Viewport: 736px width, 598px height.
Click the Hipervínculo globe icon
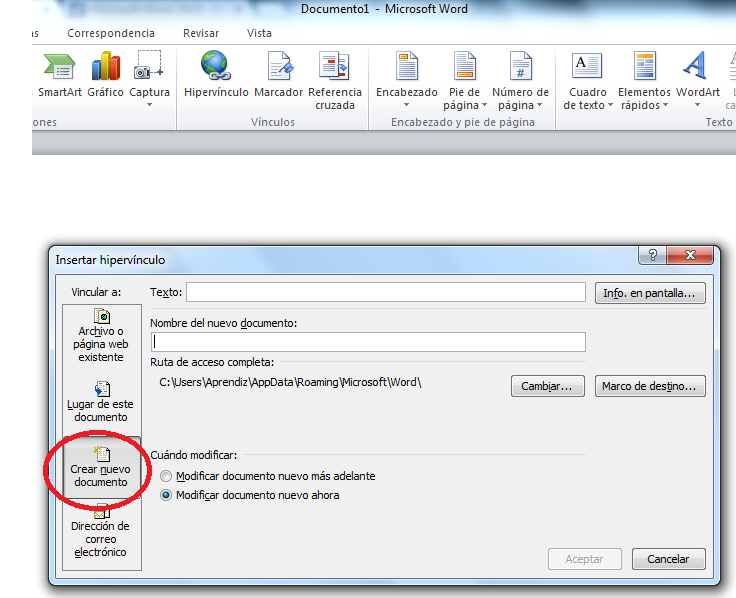pos(215,65)
